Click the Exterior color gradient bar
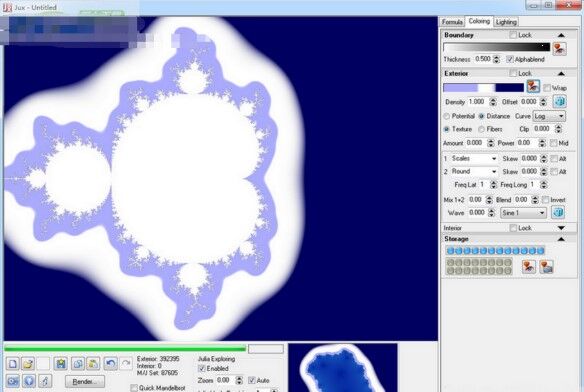584x392 pixels. click(483, 88)
